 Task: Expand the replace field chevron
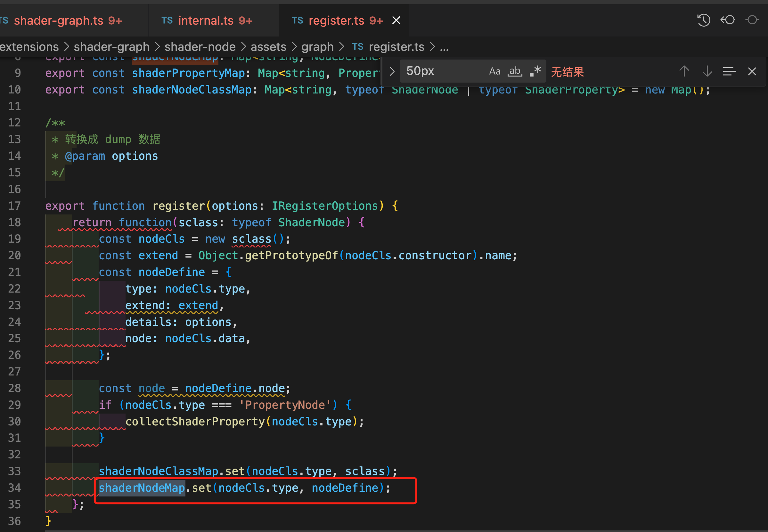[x=392, y=71]
